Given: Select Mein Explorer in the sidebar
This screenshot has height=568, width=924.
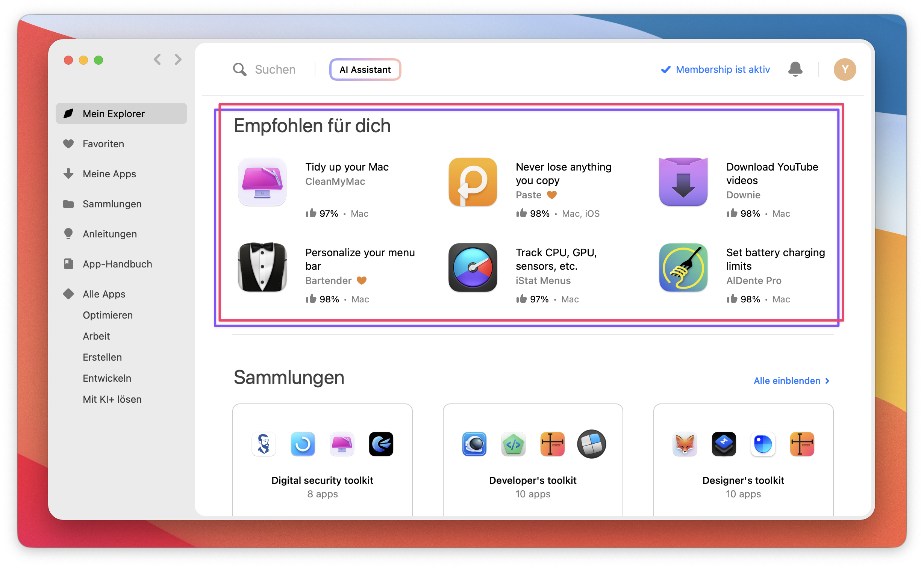Looking at the screenshot, I should (121, 113).
